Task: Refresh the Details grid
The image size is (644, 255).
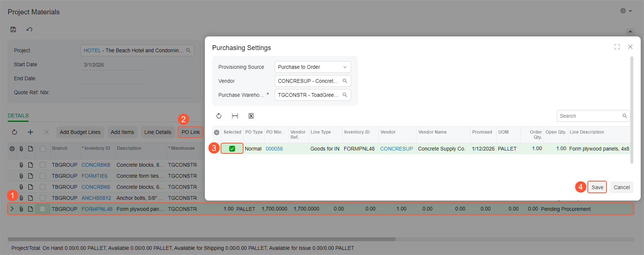Action: click(x=14, y=132)
